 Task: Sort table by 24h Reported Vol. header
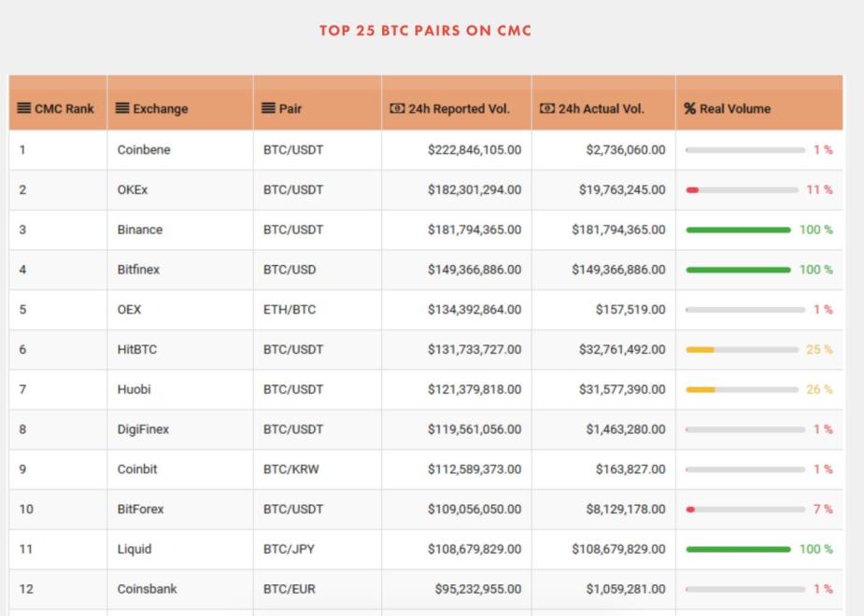pyautogui.click(x=459, y=109)
